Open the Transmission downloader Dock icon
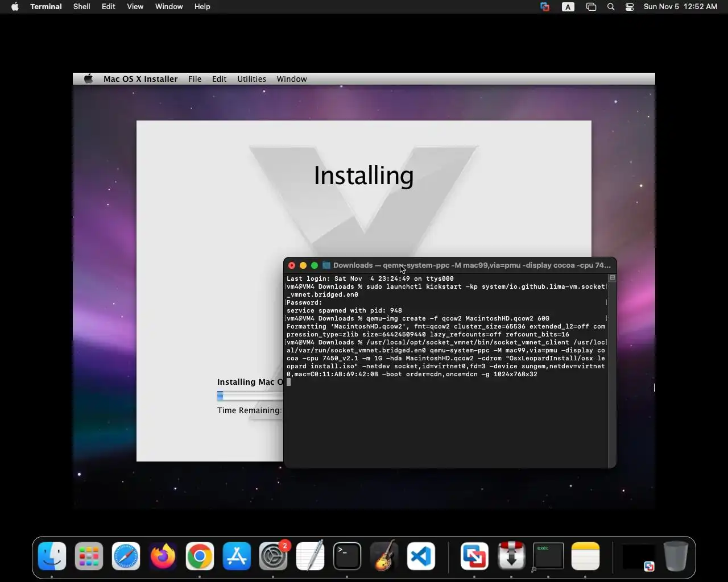The height and width of the screenshot is (582, 728). click(511, 556)
